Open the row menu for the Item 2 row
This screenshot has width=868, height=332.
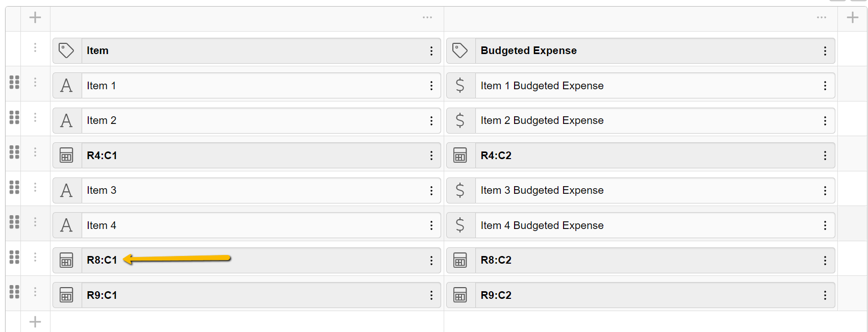[35, 117]
